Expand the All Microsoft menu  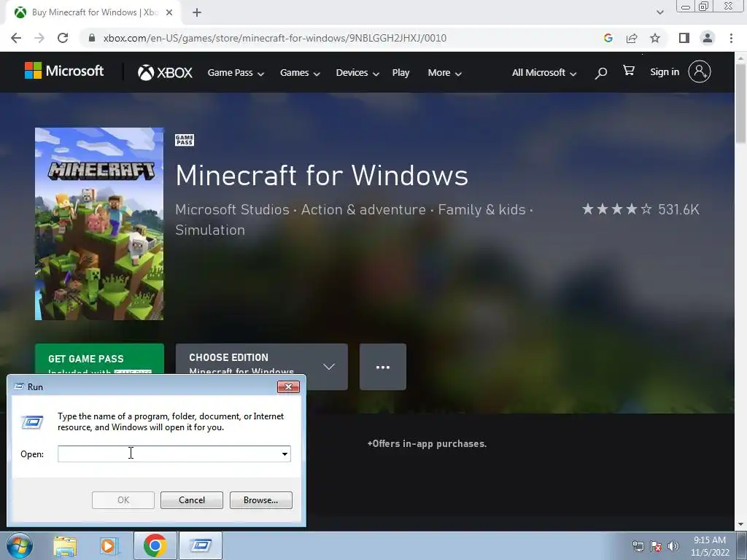(544, 73)
